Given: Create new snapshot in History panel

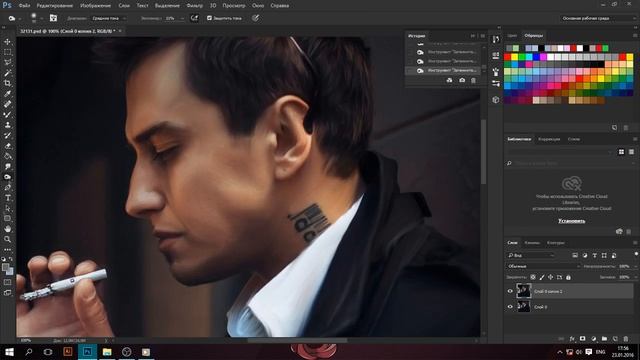Looking at the screenshot, I should [462, 80].
